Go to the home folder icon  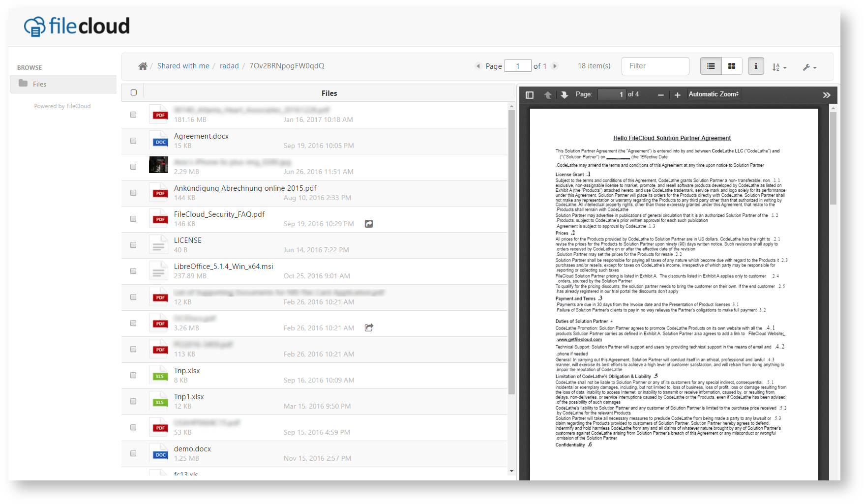tap(143, 66)
